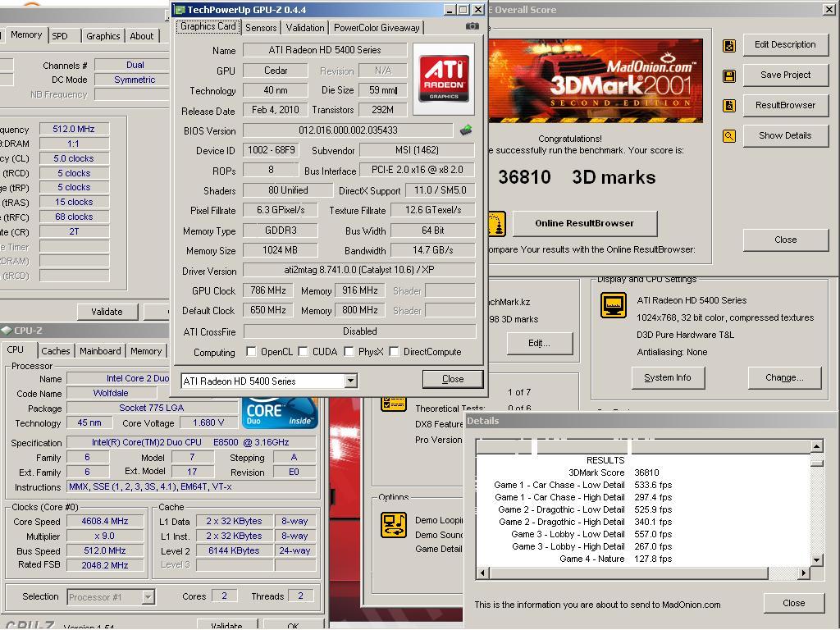Click the Options demo settings icon
The height and width of the screenshot is (630, 840).
(x=394, y=525)
